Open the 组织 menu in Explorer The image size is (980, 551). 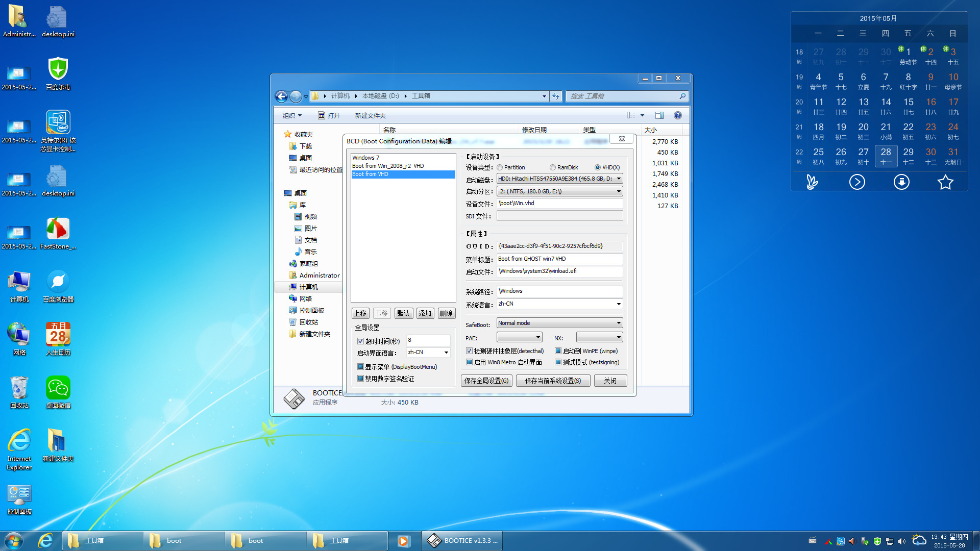292,116
